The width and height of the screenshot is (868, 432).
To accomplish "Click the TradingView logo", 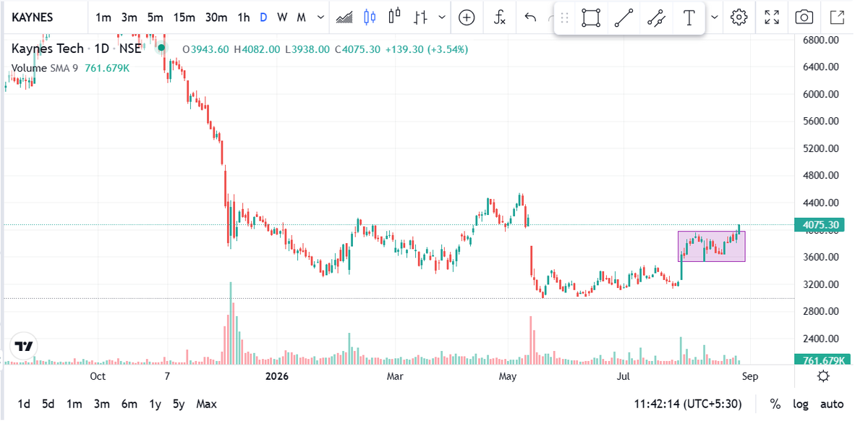I will pyautogui.click(x=24, y=345).
